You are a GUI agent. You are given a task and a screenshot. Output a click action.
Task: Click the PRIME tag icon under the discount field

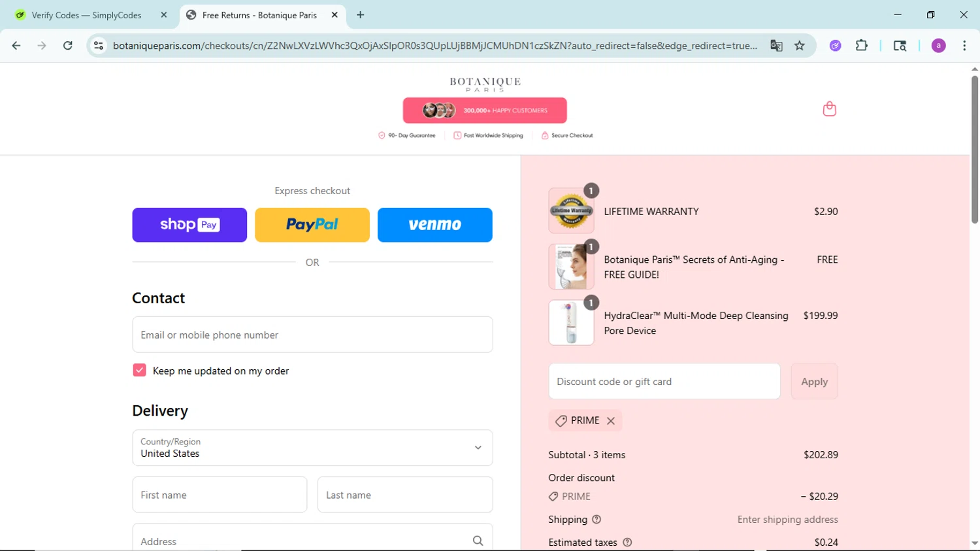coord(561,421)
